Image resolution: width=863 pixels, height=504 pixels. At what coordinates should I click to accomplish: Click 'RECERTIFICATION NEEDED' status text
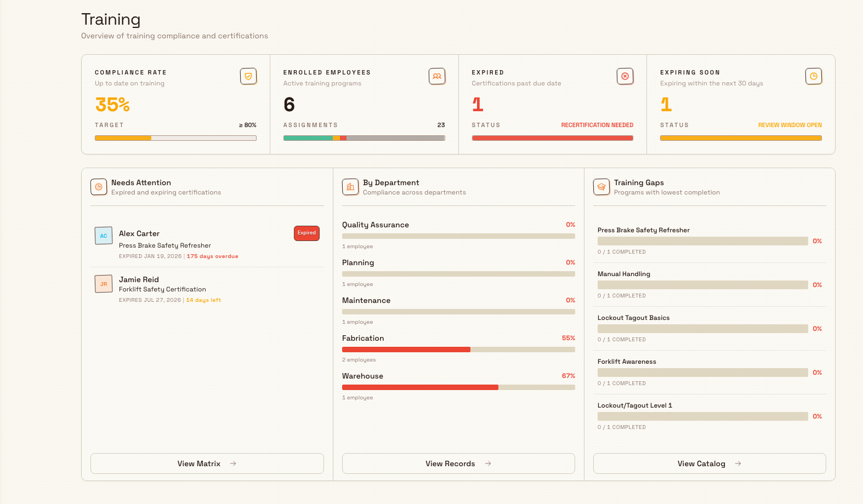point(597,125)
